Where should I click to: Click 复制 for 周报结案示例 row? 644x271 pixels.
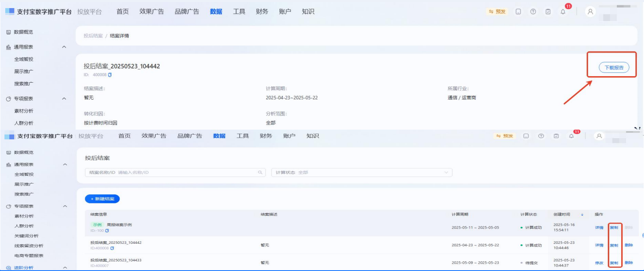coord(614,228)
